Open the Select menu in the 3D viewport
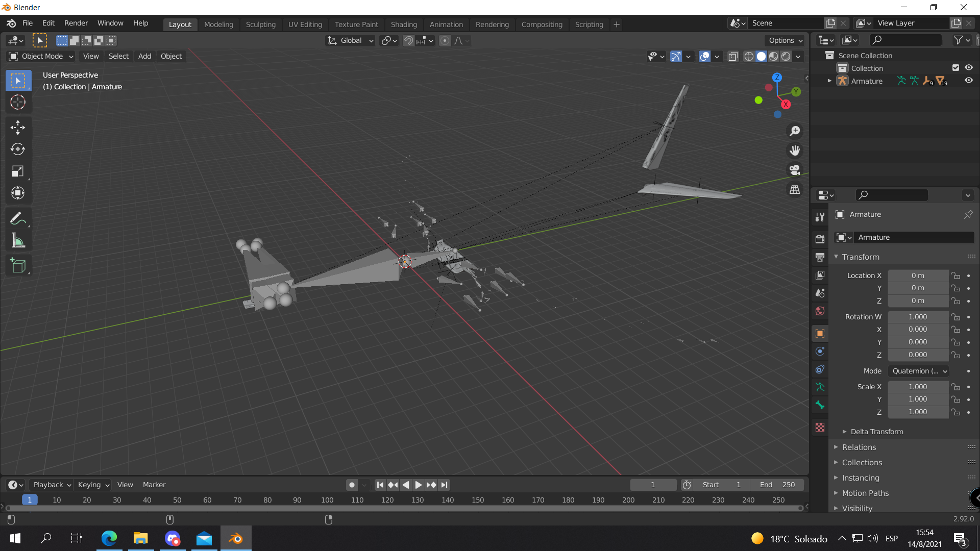 118,56
